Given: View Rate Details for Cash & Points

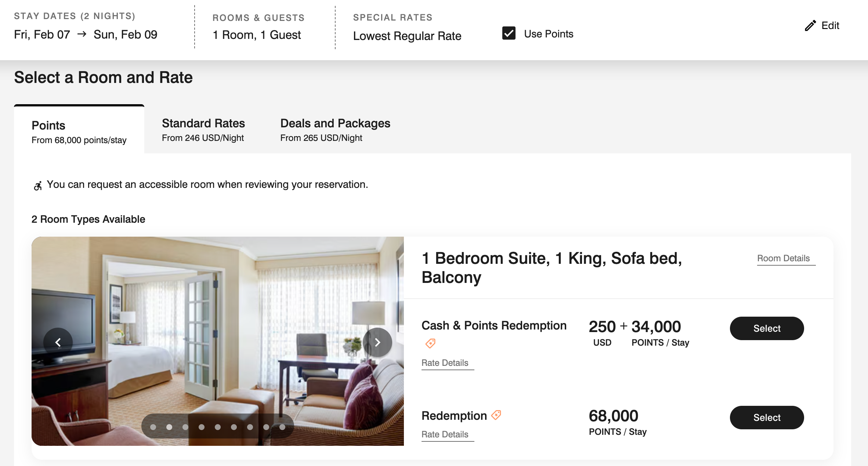Looking at the screenshot, I should [445, 363].
